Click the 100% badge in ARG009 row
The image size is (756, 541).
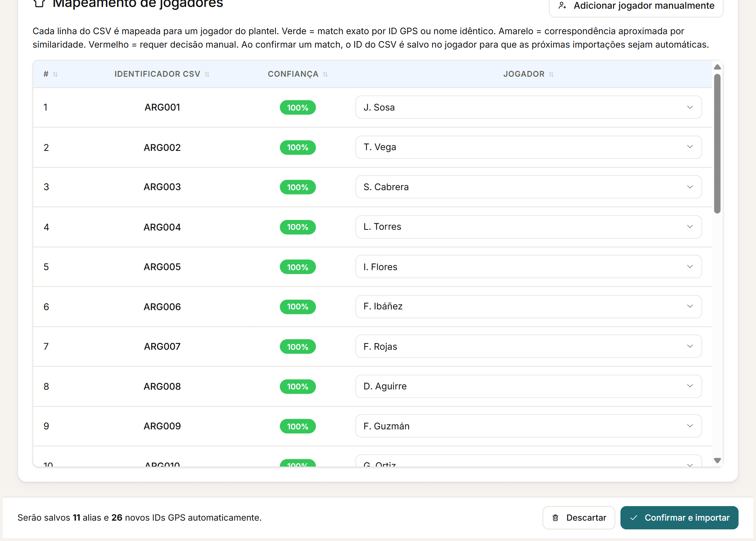[x=298, y=426]
